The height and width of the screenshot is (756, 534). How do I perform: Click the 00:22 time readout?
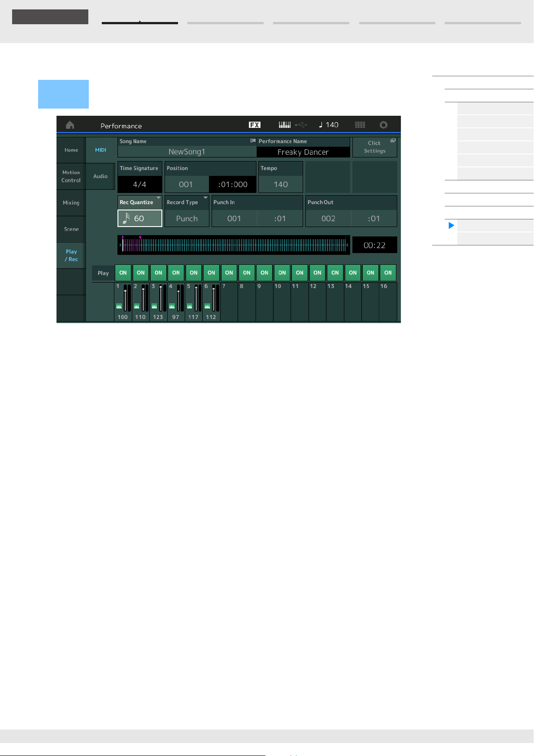[x=374, y=245]
